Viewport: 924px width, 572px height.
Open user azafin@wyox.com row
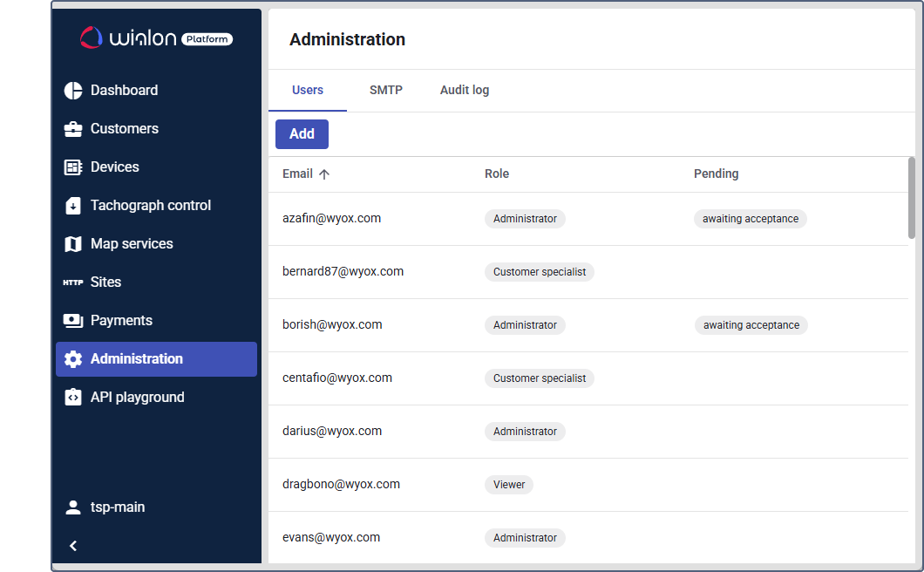point(332,219)
